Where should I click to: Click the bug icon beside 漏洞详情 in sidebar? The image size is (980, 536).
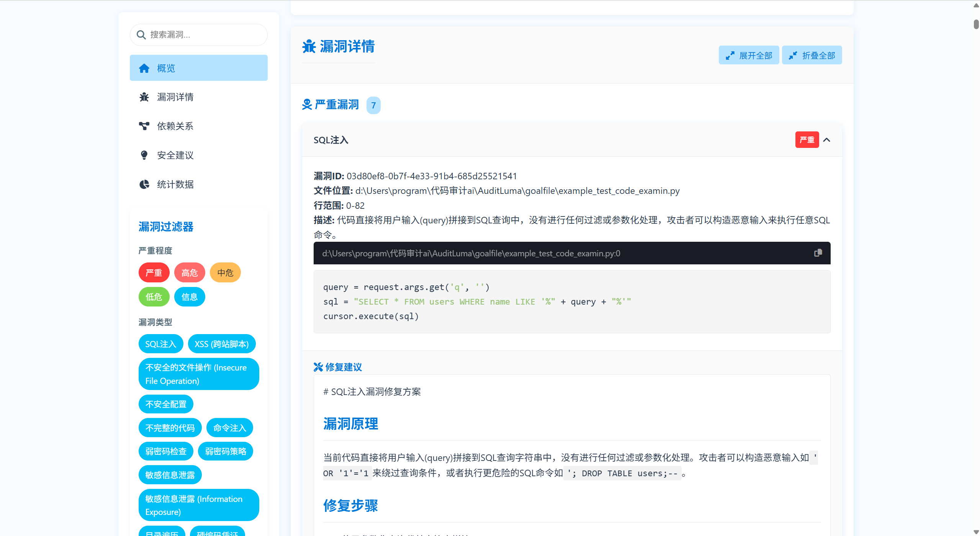point(144,97)
